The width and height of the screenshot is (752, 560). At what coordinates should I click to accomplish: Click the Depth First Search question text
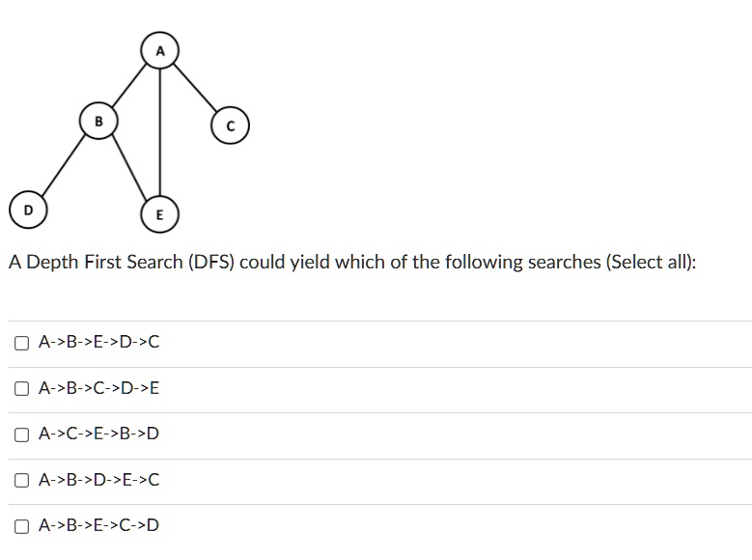pos(352,262)
